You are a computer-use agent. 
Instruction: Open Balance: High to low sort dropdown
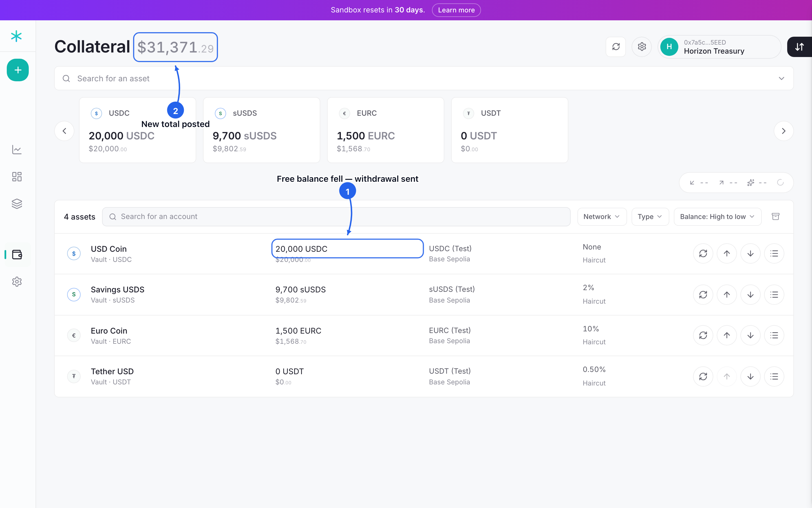point(717,217)
